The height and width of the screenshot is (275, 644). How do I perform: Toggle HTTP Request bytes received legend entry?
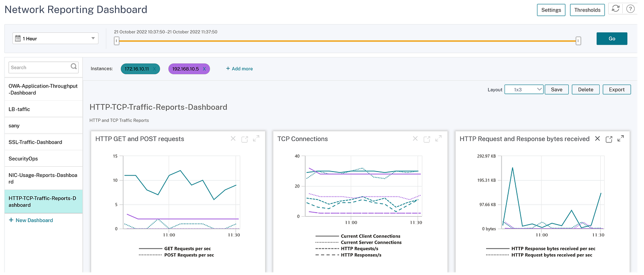(x=539, y=255)
